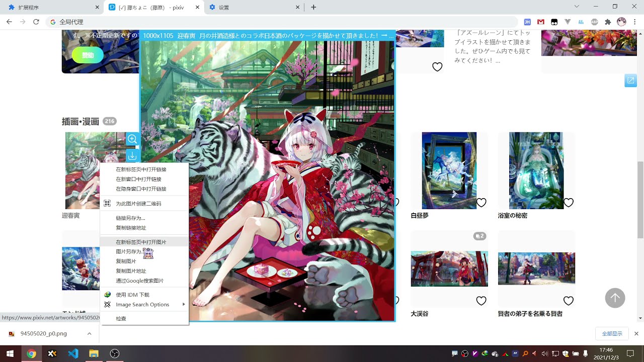The width and height of the screenshot is (644, 362).
Task: Choose 为此图片创建二维码
Action: 144,204
